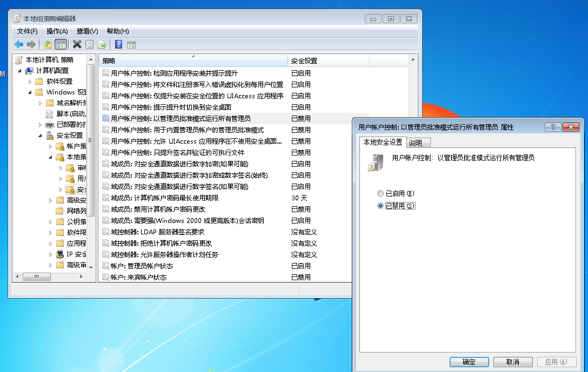Click the 安全设置 security icon in tree
Screen dimensions: 588x372
click(x=50, y=135)
